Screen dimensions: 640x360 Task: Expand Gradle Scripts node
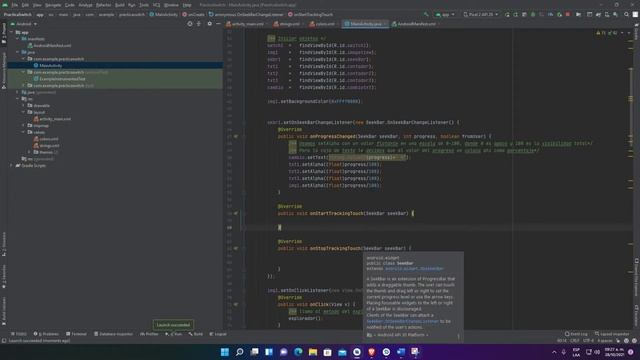click(x=11, y=166)
